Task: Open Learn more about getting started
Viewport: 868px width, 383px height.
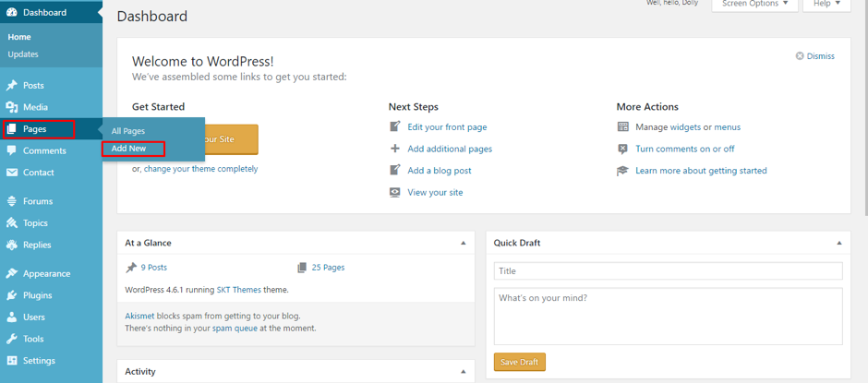Action: [x=701, y=171]
